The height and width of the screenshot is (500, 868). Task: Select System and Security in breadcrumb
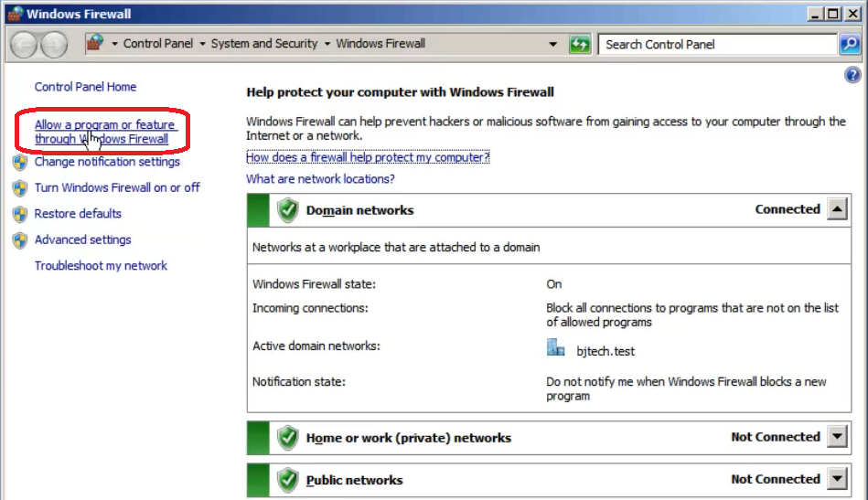pyautogui.click(x=263, y=44)
